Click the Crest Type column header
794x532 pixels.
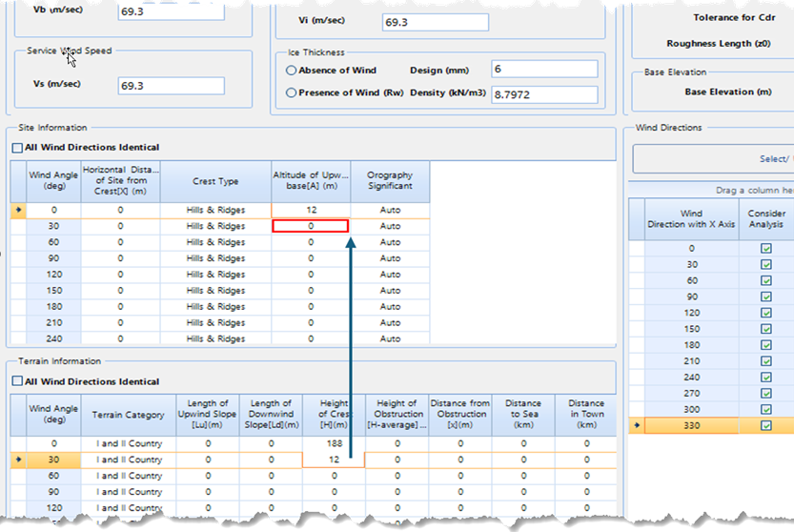(215, 181)
